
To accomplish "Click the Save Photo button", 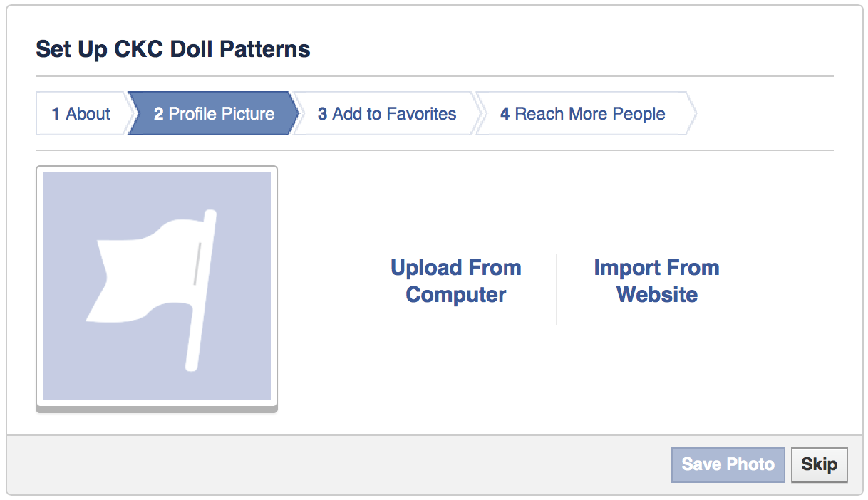I will (728, 464).
